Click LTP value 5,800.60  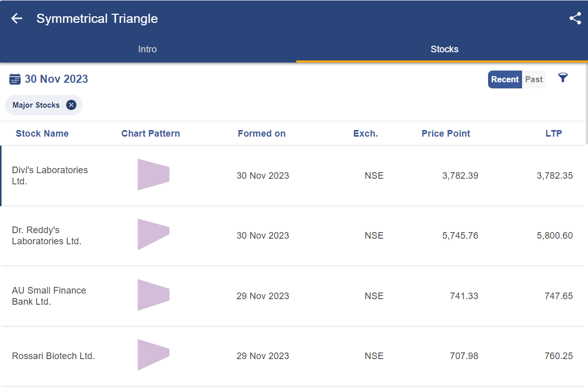coord(555,236)
